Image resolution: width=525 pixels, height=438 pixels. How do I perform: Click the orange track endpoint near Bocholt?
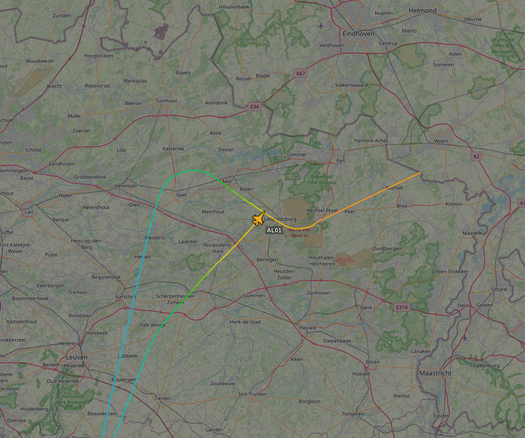pos(420,172)
